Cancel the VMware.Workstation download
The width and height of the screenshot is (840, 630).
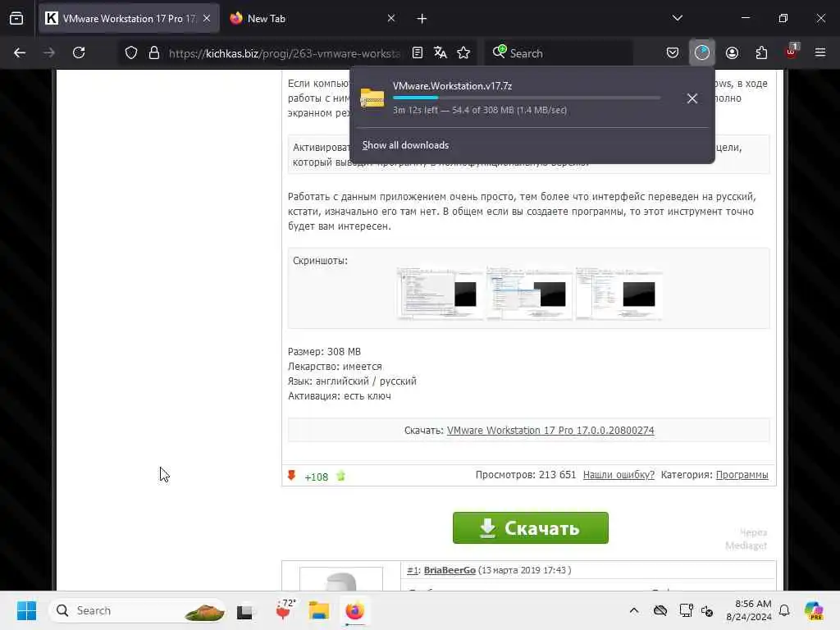(x=692, y=98)
